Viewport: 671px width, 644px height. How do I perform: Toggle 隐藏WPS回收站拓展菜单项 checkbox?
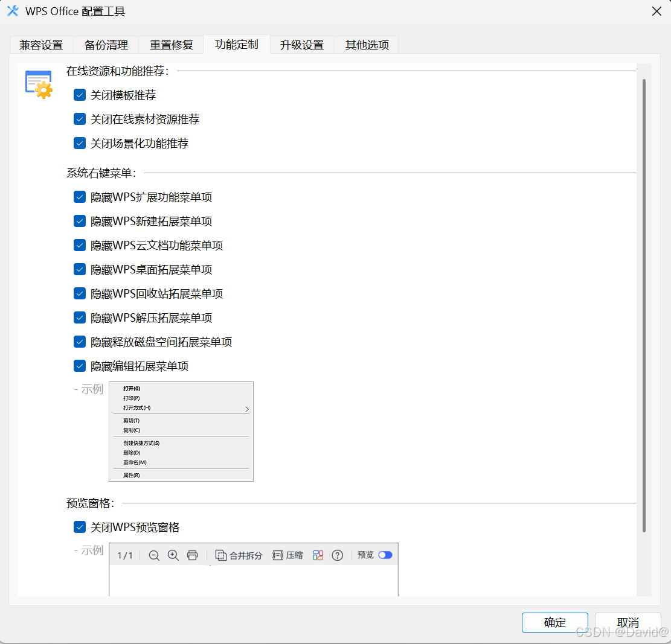click(80, 294)
